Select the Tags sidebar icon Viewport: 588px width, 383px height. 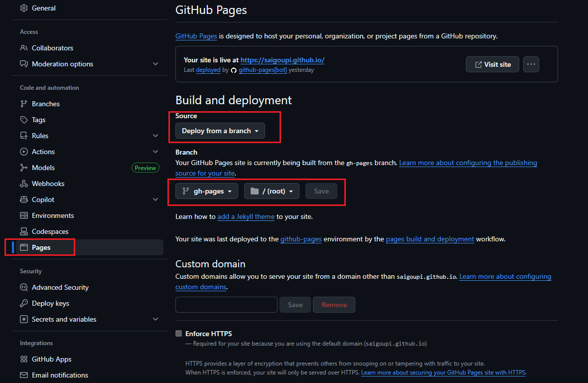[x=22, y=120]
